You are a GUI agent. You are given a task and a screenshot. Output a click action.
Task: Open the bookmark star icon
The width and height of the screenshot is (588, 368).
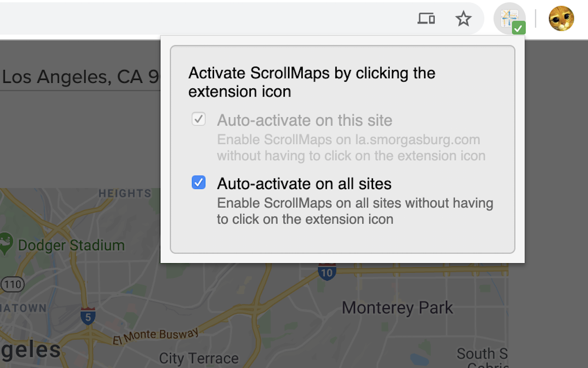click(x=464, y=19)
